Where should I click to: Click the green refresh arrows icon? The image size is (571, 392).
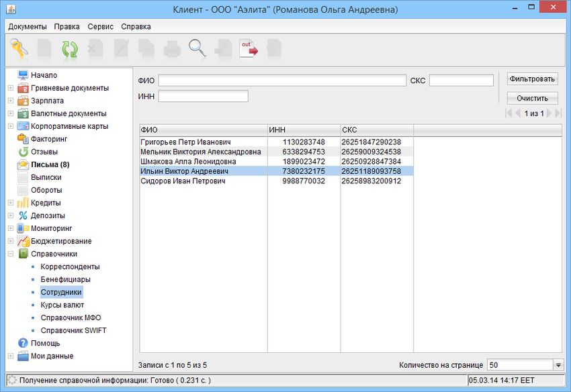pos(70,49)
